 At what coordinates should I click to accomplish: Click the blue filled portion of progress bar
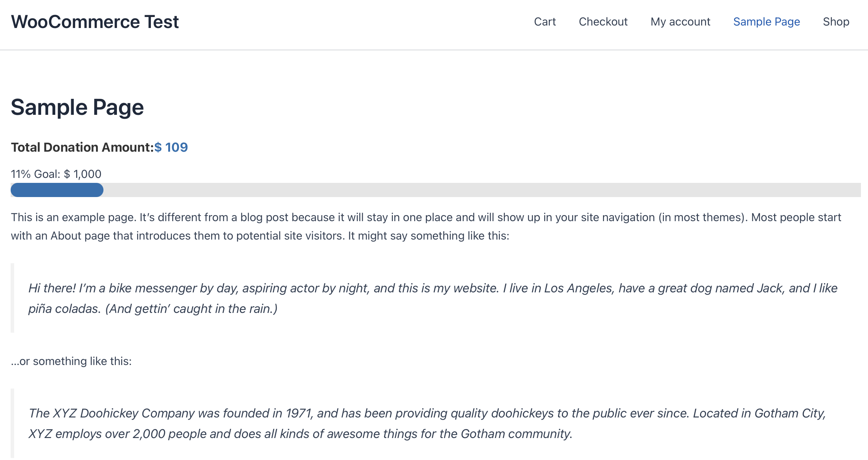pos(57,190)
